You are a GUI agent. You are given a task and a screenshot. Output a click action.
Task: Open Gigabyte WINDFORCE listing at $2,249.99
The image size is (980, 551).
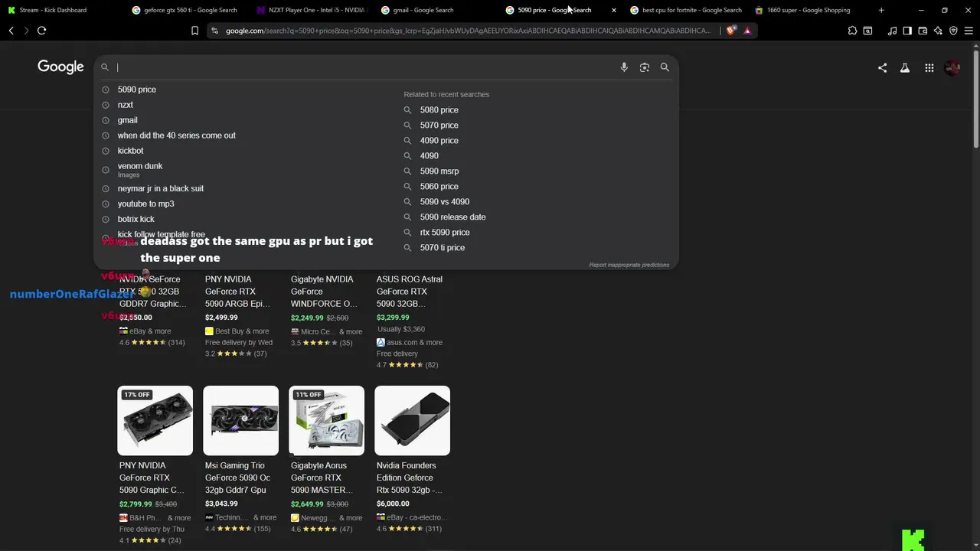[324, 292]
